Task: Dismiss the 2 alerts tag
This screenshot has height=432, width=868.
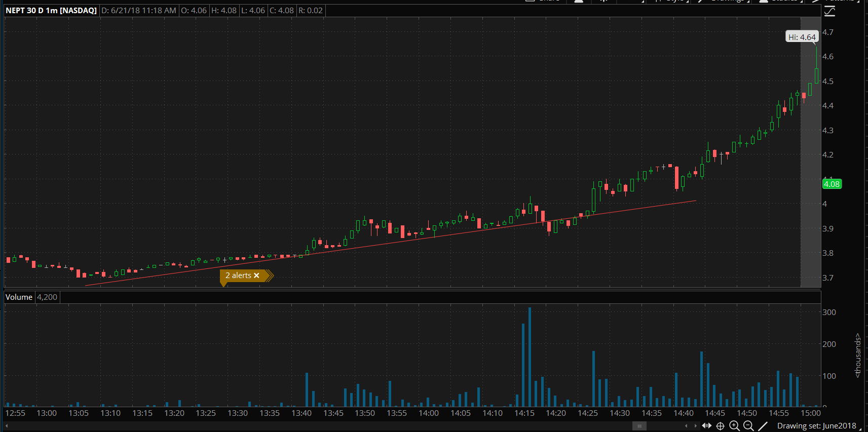Action: tap(256, 276)
